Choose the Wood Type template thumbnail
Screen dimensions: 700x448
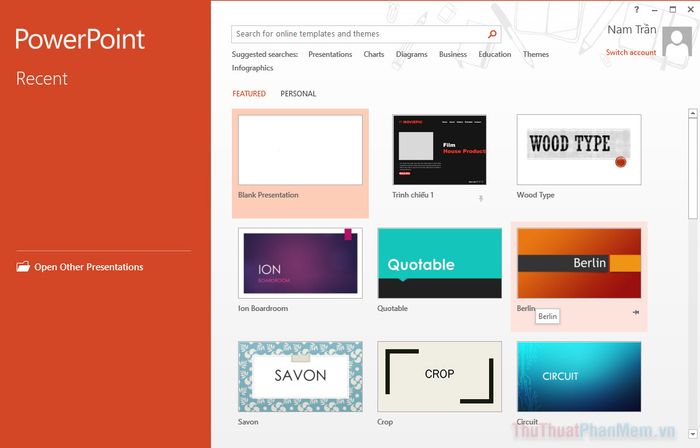pos(579,150)
